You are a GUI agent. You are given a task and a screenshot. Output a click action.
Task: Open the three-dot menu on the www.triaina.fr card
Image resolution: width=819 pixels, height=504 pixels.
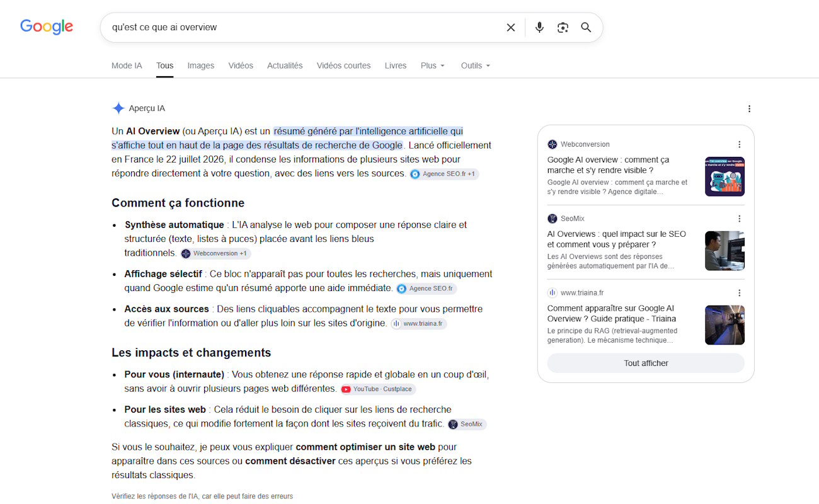(x=740, y=293)
